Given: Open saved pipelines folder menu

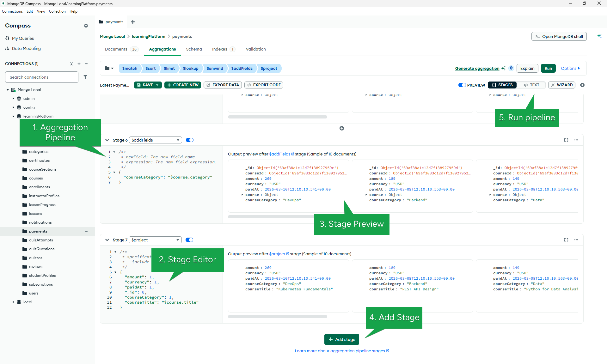Looking at the screenshot, I should point(109,68).
